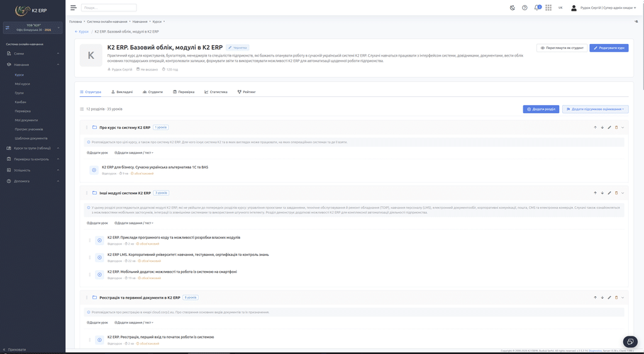Image resolution: width=644 pixels, height=354 pixels.
Task: Open the chat widget icon
Action: tap(630, 341)
